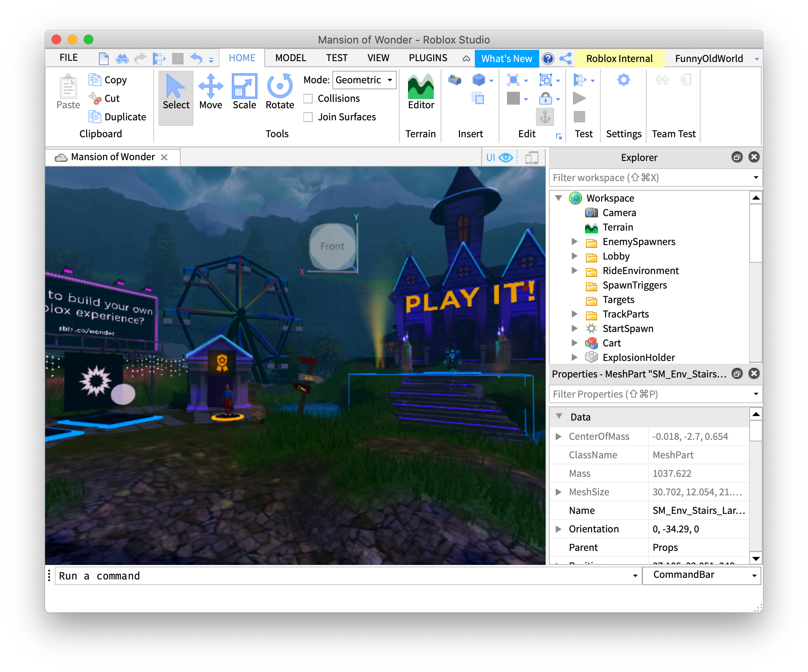Select the Scale tool

(x=244, y=92)
